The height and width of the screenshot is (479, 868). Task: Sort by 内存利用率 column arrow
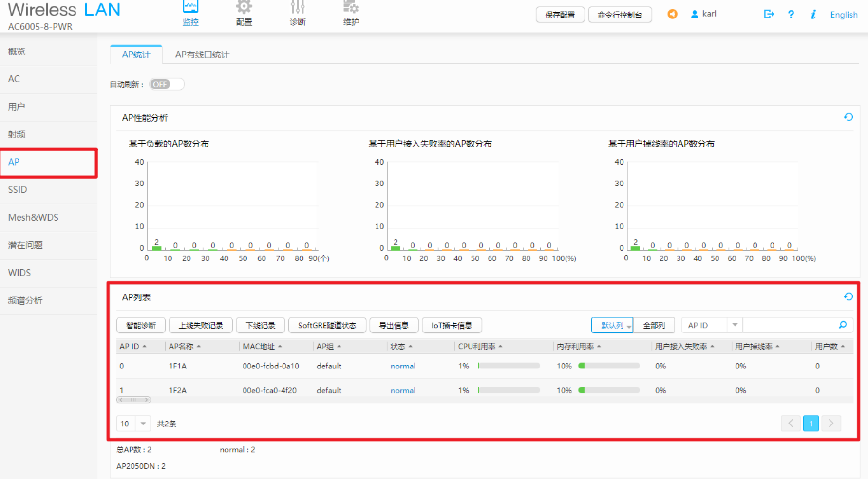tap(599, 346)
